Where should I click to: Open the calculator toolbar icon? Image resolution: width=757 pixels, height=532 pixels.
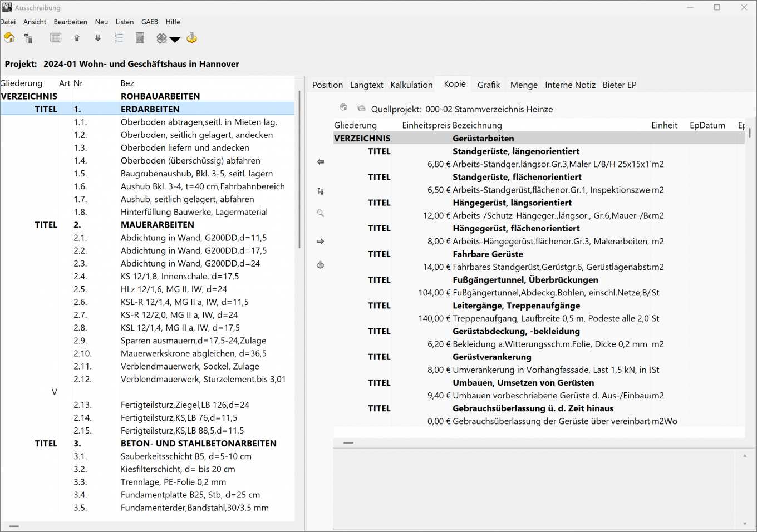(140, 38)
